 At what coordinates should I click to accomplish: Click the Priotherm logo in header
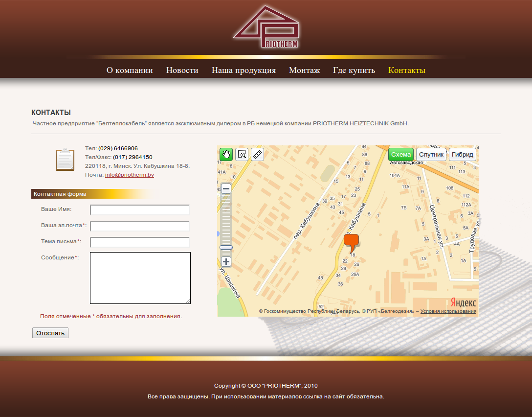[266, 27]
